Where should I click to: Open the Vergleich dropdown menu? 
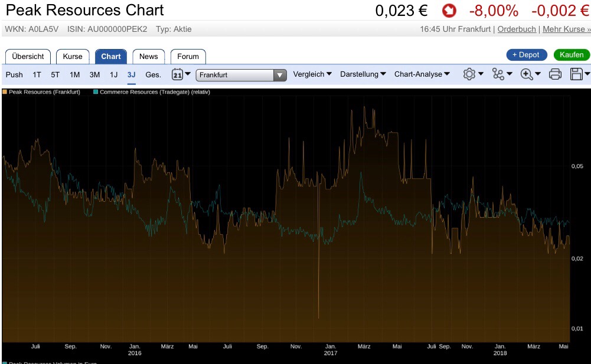(312, 74)
